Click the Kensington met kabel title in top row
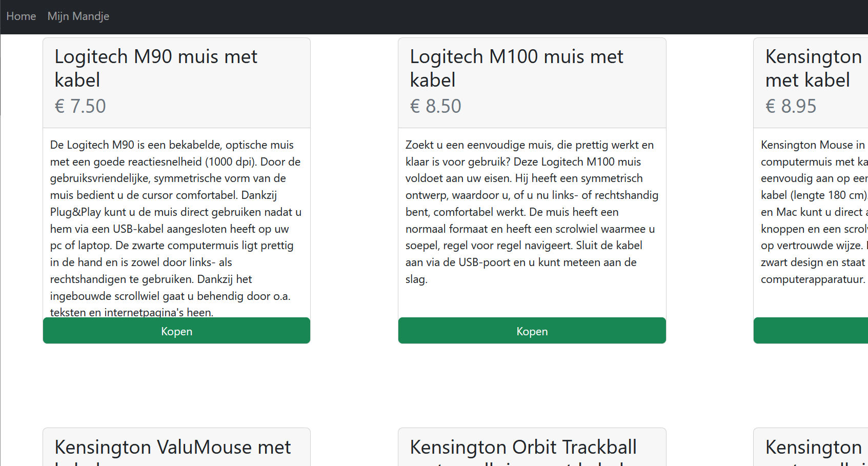The width and height of the screenshot is (868, 466). (813, 68)
